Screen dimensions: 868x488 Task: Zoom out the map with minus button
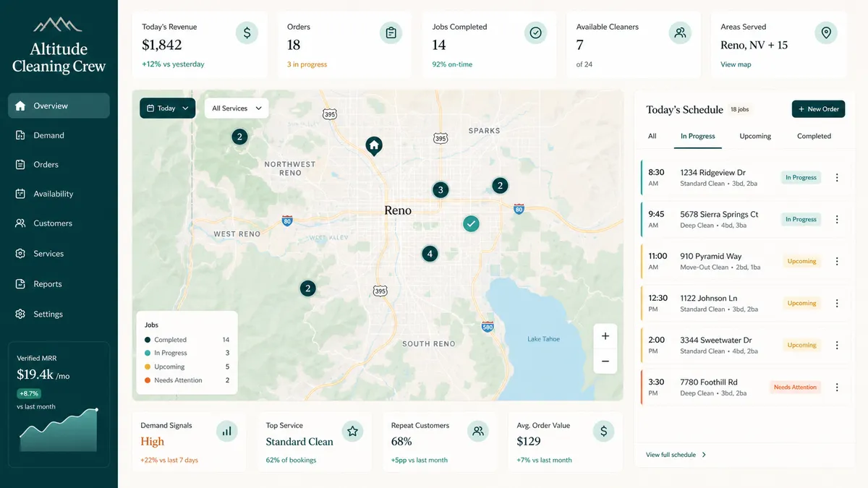tap(605, 361)
